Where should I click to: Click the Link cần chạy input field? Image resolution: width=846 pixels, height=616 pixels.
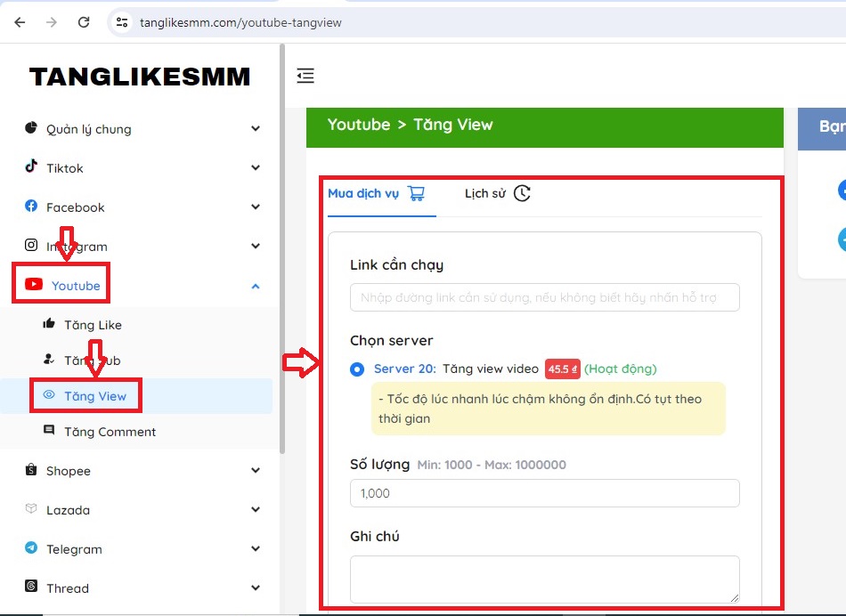544,297
